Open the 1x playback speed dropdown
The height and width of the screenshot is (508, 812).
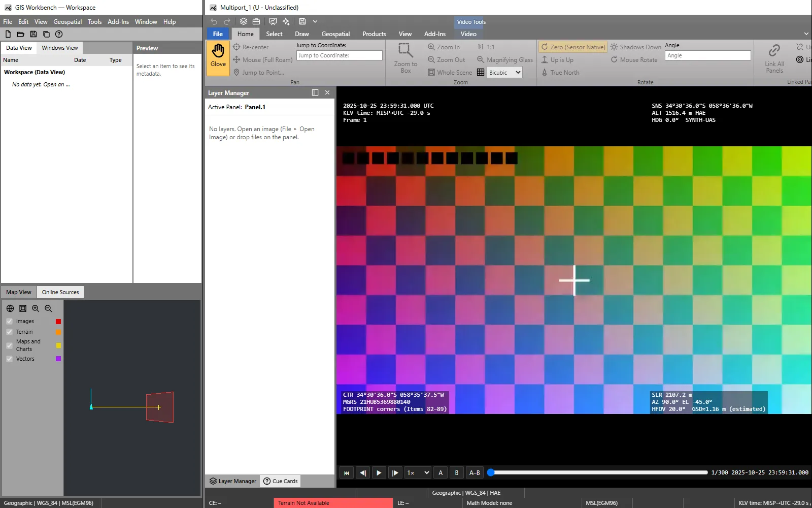point(418,472)
